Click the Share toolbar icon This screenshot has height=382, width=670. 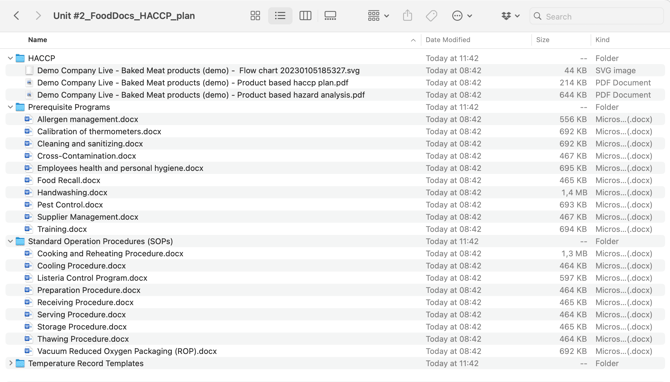(x=407, y=16)
